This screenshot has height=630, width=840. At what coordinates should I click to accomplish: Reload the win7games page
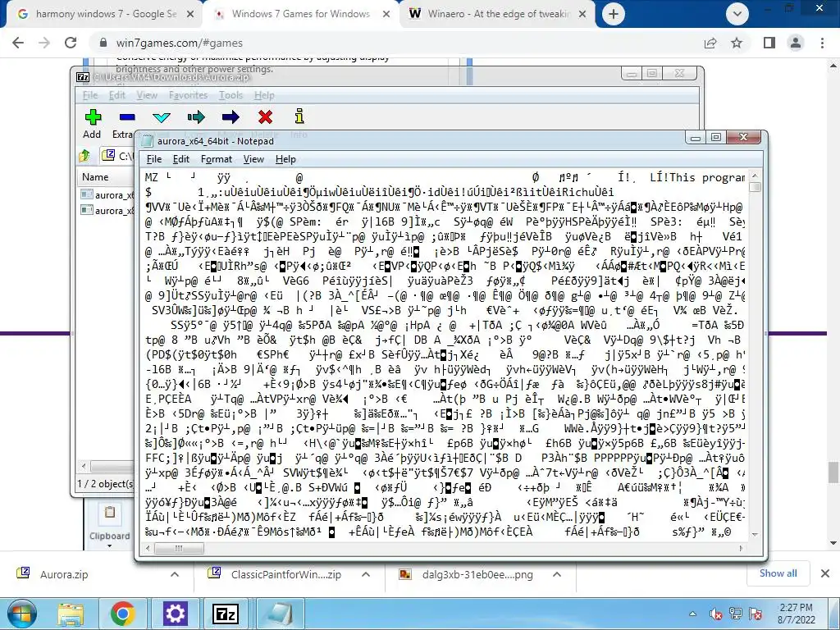(x=71, y=43)
